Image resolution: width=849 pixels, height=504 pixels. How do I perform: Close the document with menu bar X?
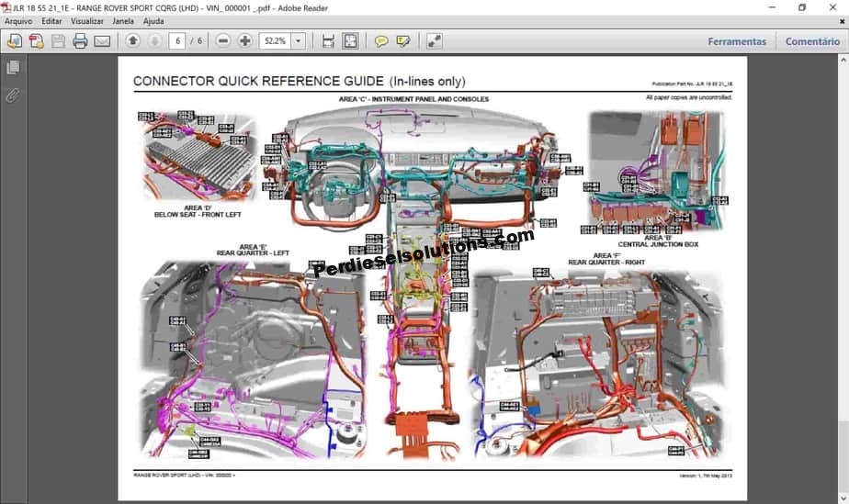click(x=842, y=21)
